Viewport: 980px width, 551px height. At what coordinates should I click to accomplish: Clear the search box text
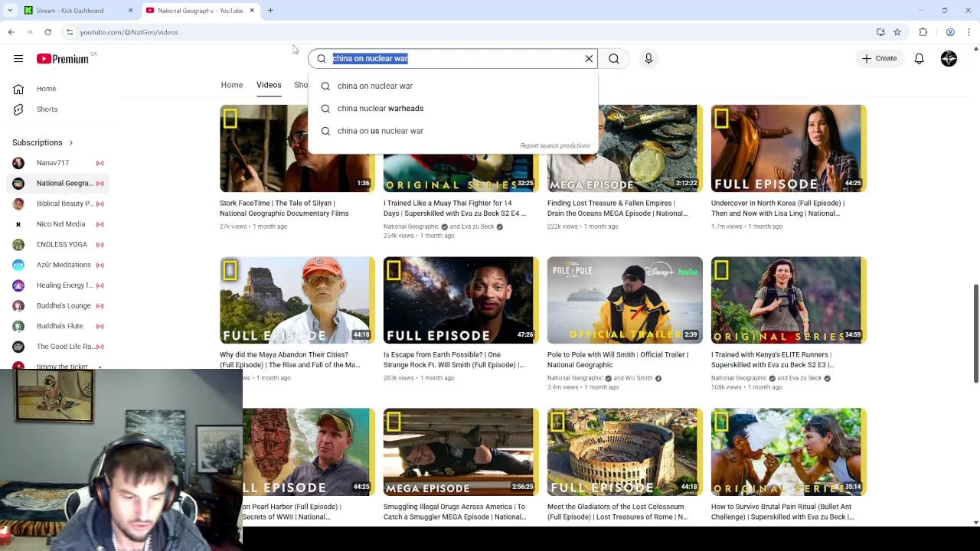click(589, 58)
